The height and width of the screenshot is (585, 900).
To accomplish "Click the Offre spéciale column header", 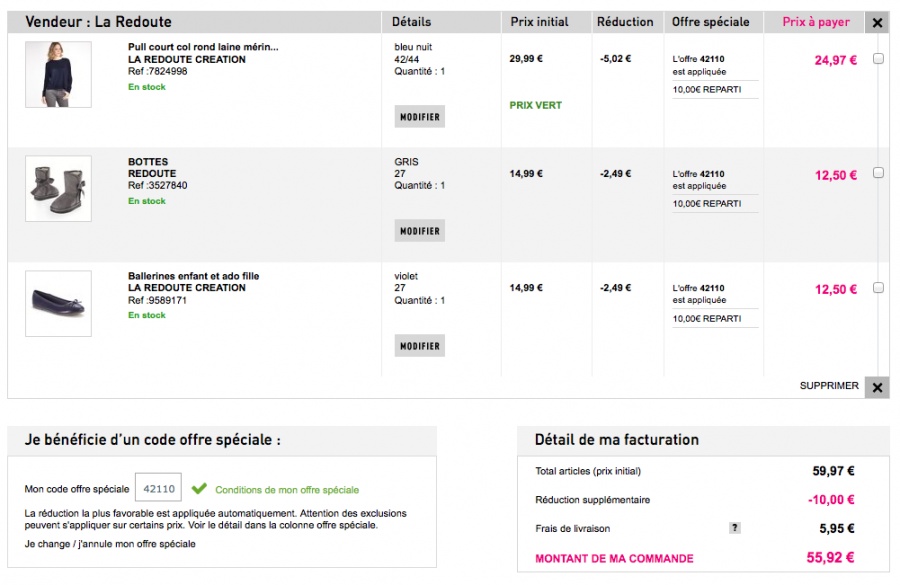I will [x=711, y=22].
